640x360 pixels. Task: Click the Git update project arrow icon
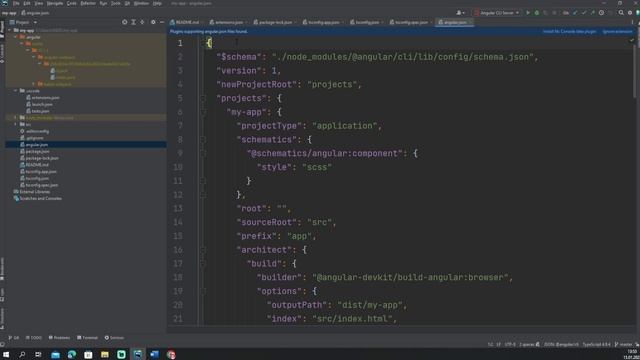pos(575,13)
